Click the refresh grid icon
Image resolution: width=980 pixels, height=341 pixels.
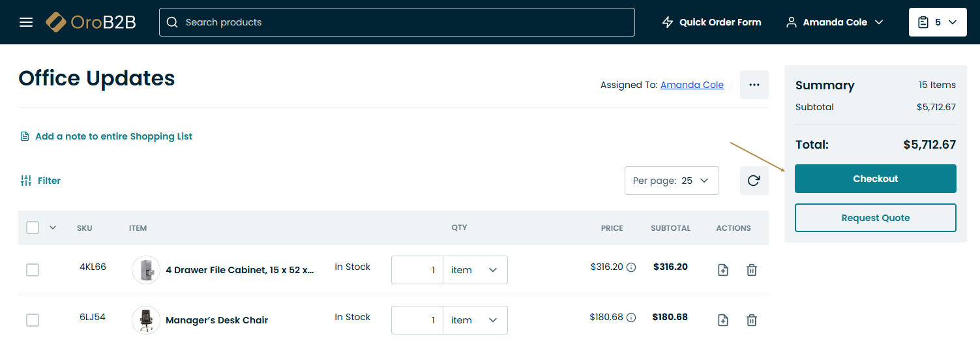(x=754, y=181)
